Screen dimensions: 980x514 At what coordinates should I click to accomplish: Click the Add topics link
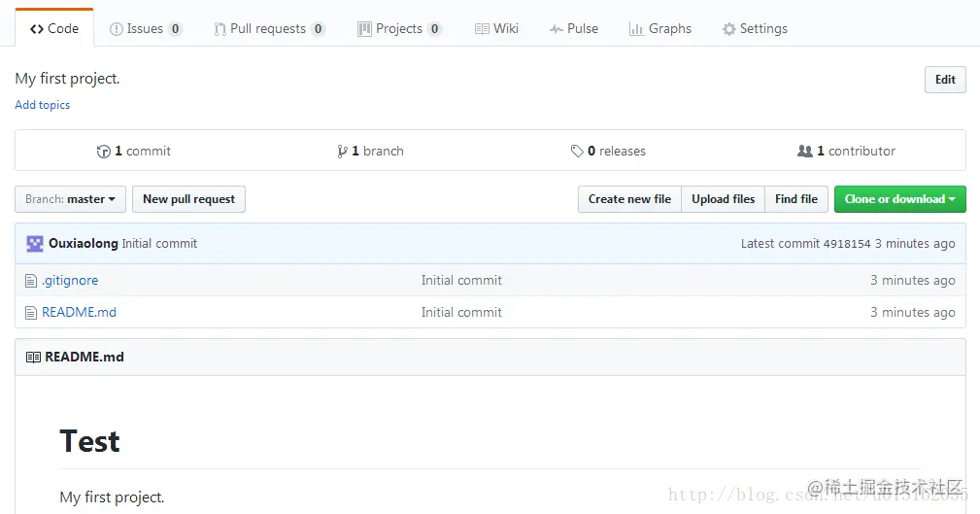click(x=43, y=105)
